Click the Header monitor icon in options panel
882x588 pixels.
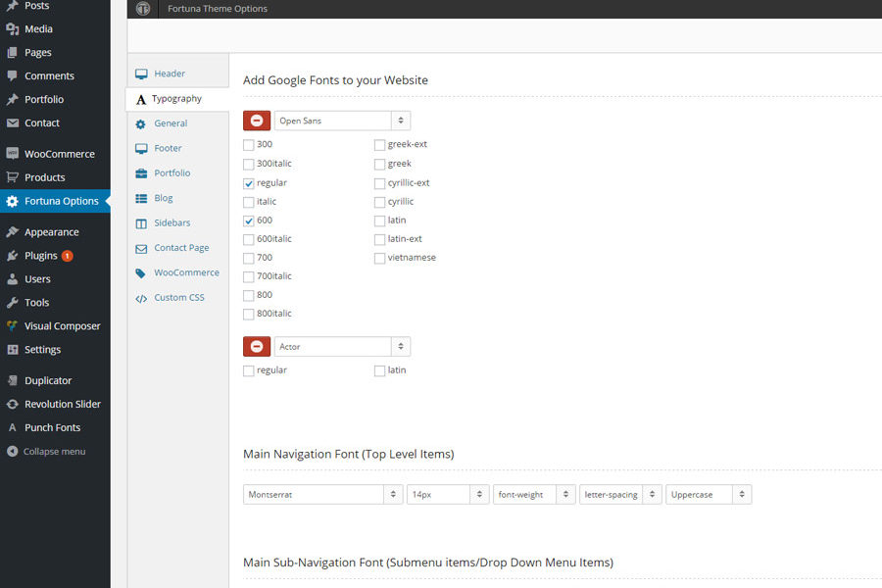pos(141,73)
